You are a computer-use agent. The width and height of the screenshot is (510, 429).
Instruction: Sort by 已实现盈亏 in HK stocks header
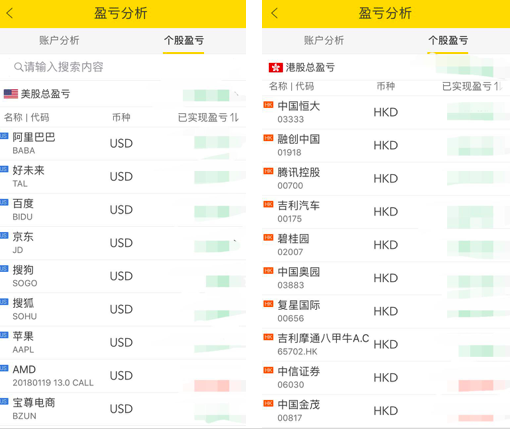472,86
